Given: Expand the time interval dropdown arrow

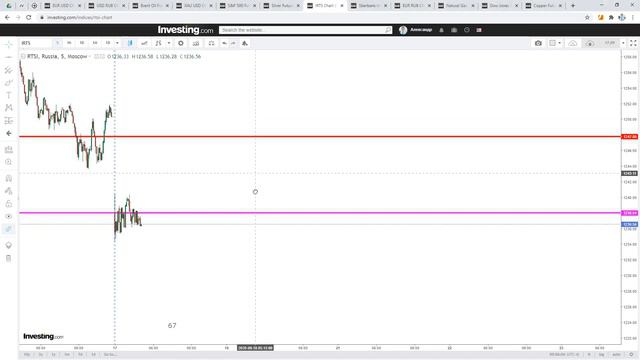Looking at the screenshot, I should click(x=117, y=43).
